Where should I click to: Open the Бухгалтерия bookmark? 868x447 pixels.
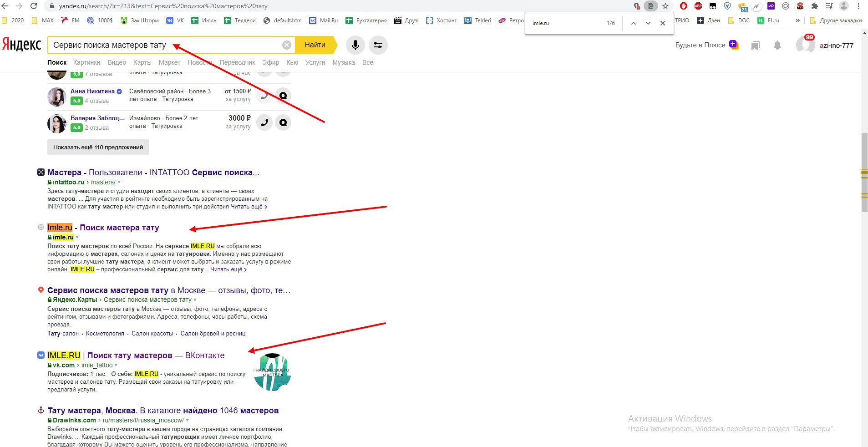point(366,20)
